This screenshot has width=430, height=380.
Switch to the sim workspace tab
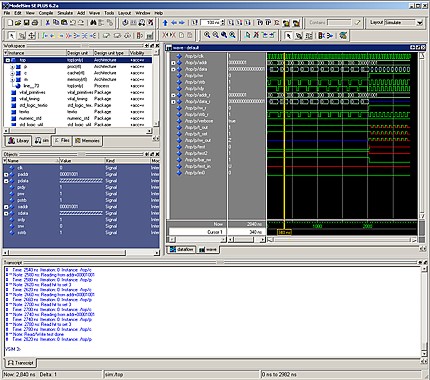click(x=42, y=141)
